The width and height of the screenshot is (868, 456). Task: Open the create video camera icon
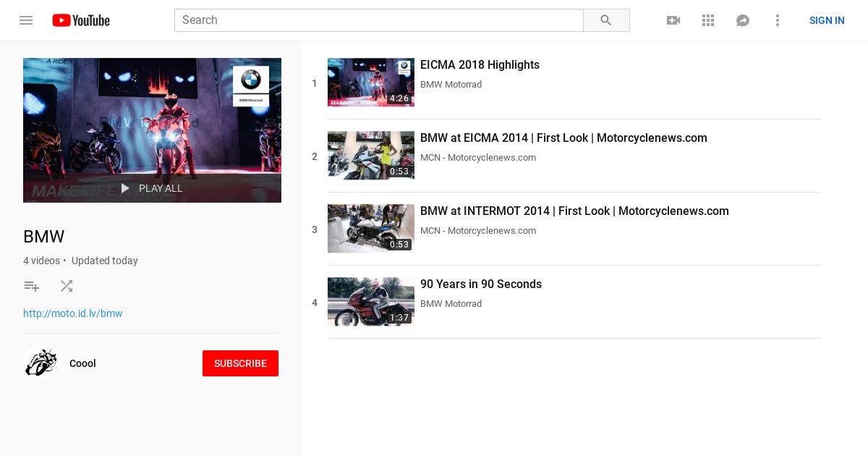(673, 20)
